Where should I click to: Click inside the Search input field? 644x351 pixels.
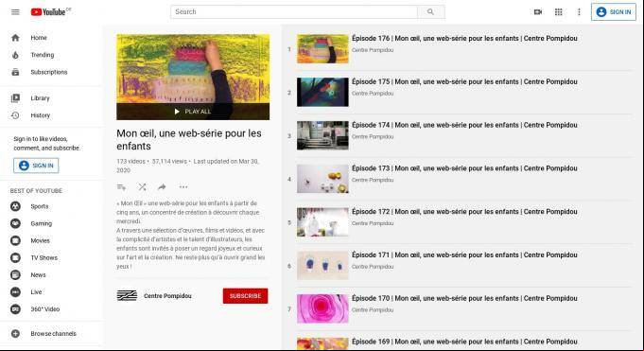pyautogui.click(x=294, y=12)
